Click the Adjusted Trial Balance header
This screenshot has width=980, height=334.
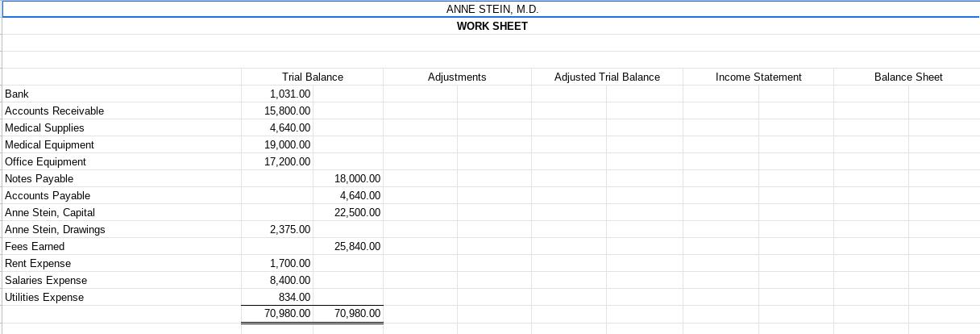(607, 77)
